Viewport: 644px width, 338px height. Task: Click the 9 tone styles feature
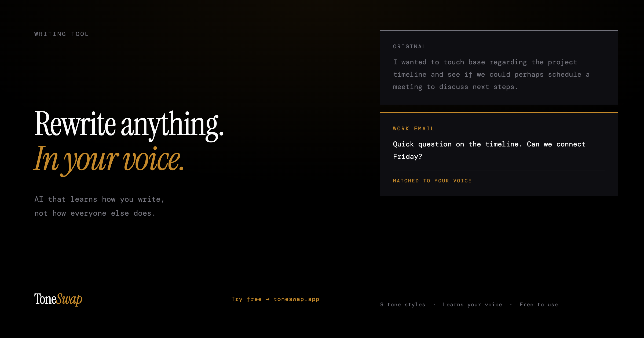point(403,304)
